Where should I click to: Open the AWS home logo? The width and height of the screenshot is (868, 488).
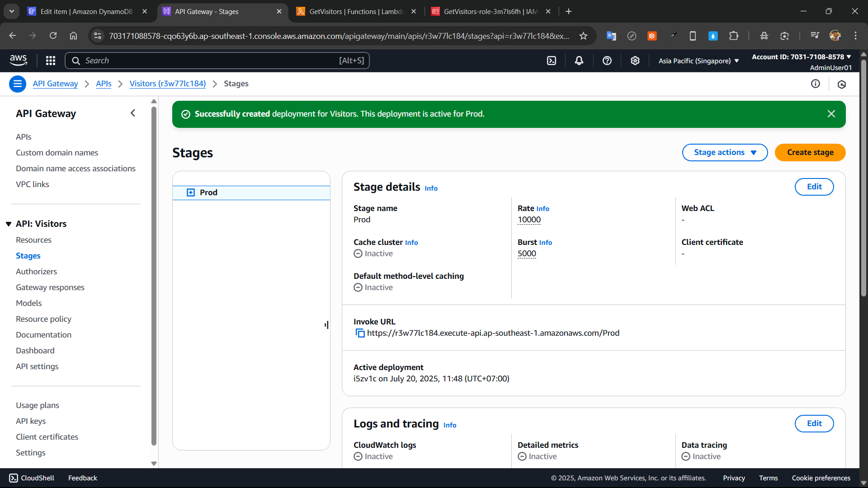point(19,60)
